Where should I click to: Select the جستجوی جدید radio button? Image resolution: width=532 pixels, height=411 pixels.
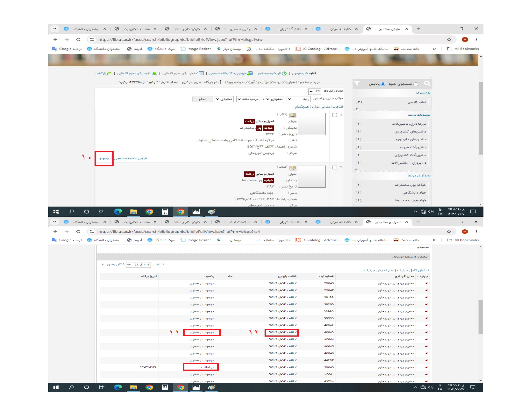(x=416, y=84)
